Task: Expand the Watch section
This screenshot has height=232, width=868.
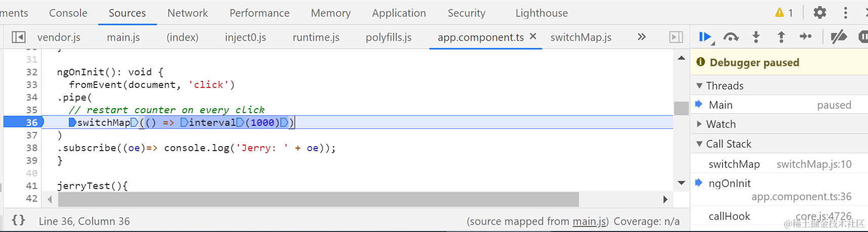Action: coord(699,124)
